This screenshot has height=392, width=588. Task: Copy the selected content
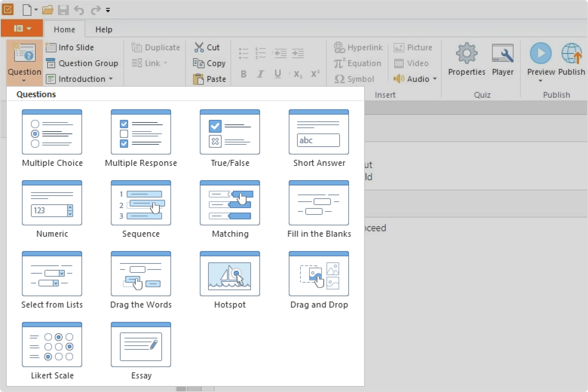click(x=210, y=63)
